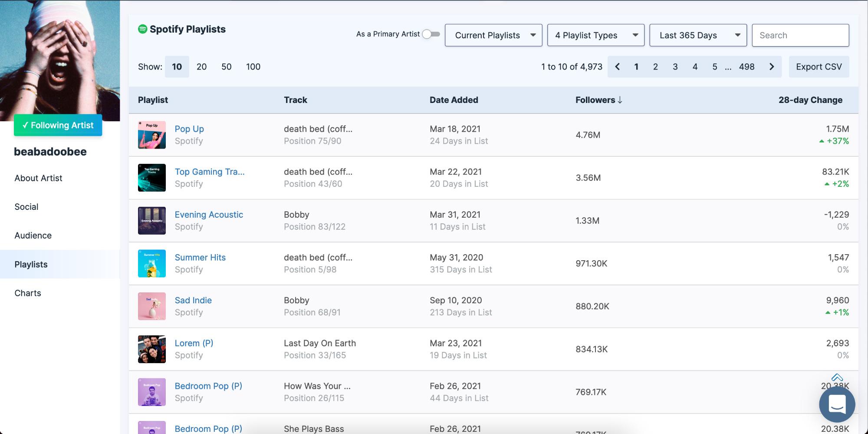
Task: Click 1 to 10 of 4,973 text
Action: tap(572, 67)
